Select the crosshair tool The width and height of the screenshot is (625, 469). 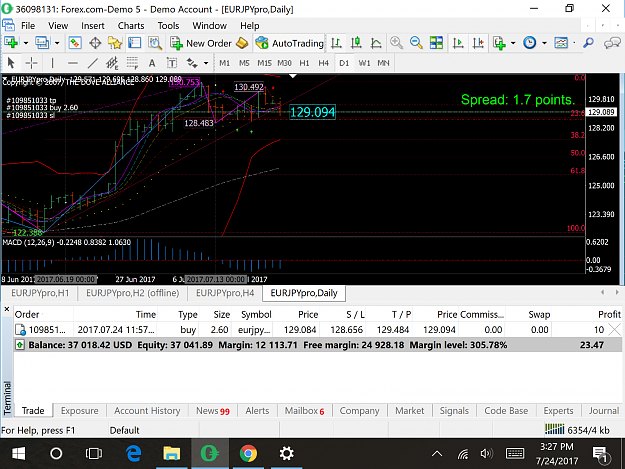click(x=31, y=63)
